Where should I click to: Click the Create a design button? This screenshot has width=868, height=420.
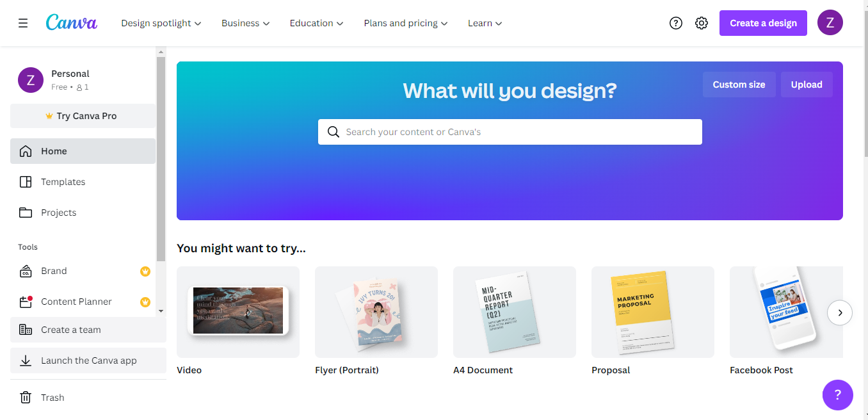[763, 23]
